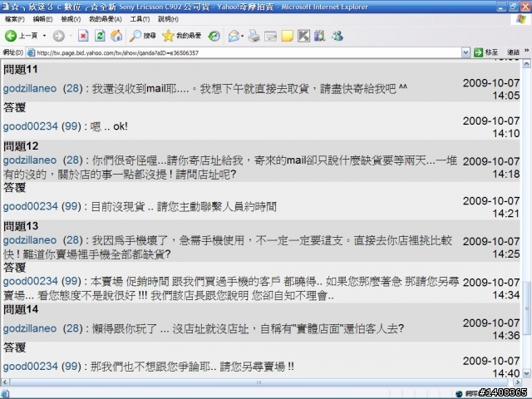Open the 說明(H) menu
The width and height of the screenshot is (532, 399).
click(168, 19)
